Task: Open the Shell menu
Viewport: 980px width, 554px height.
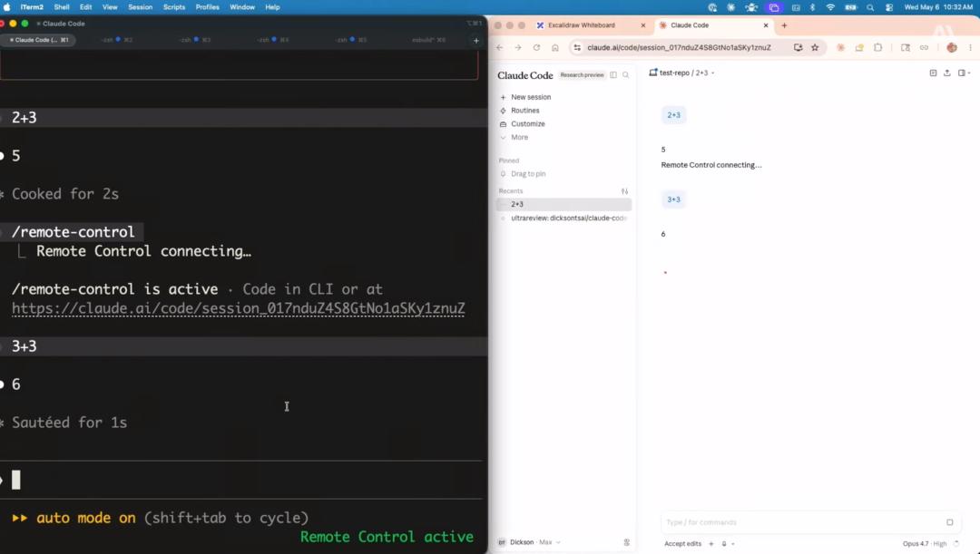Action: pyautogui.click(x=62, y=7)
